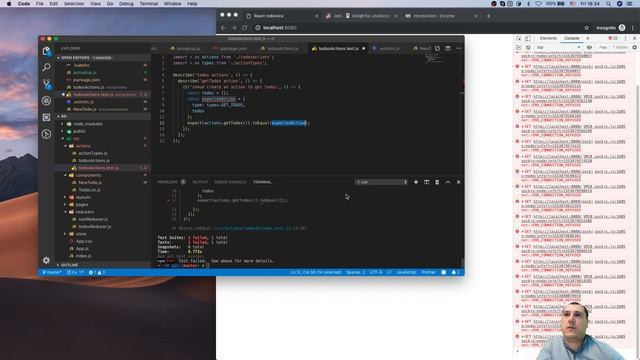640x360 pixels.
Task: Click the Manage gear icon in VS Code
Action: [47, 260]
